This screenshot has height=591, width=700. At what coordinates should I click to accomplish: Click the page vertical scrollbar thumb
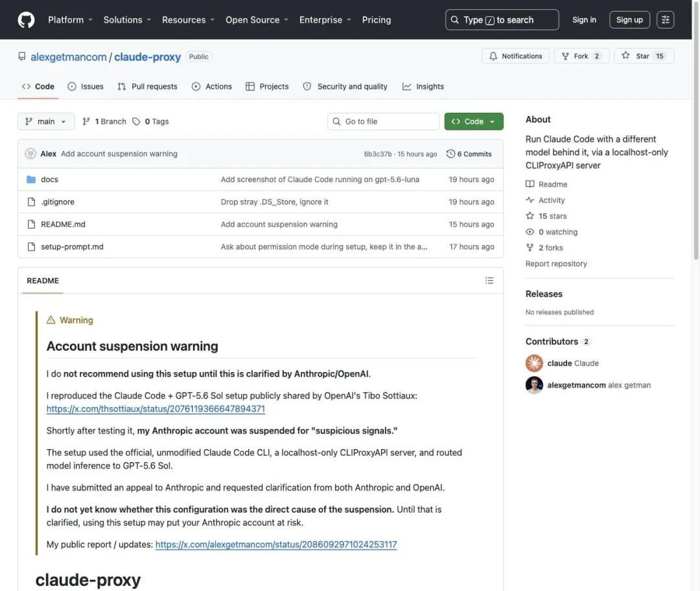point(695,130)
